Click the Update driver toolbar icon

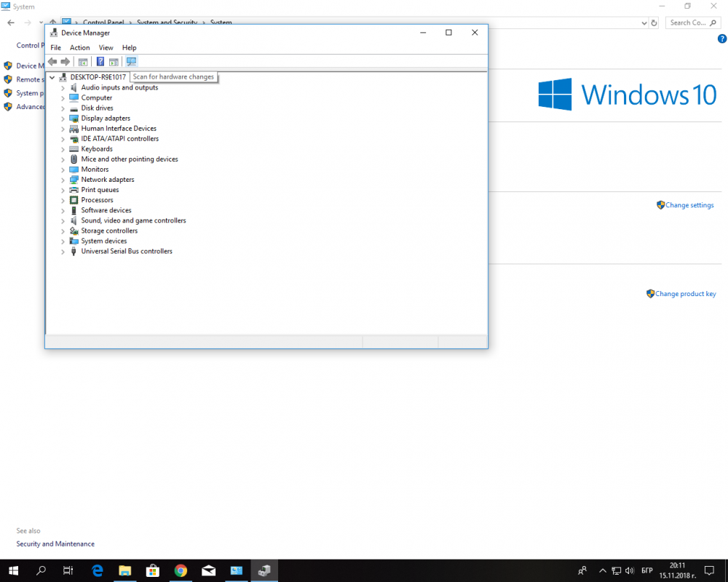114,62
